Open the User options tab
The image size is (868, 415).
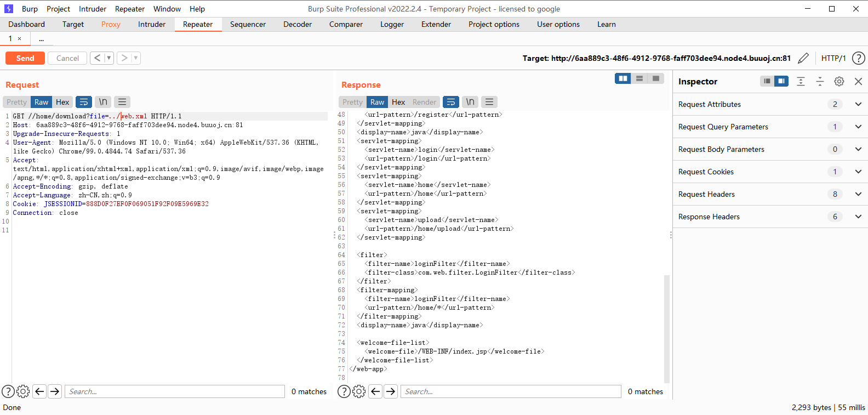558,24
